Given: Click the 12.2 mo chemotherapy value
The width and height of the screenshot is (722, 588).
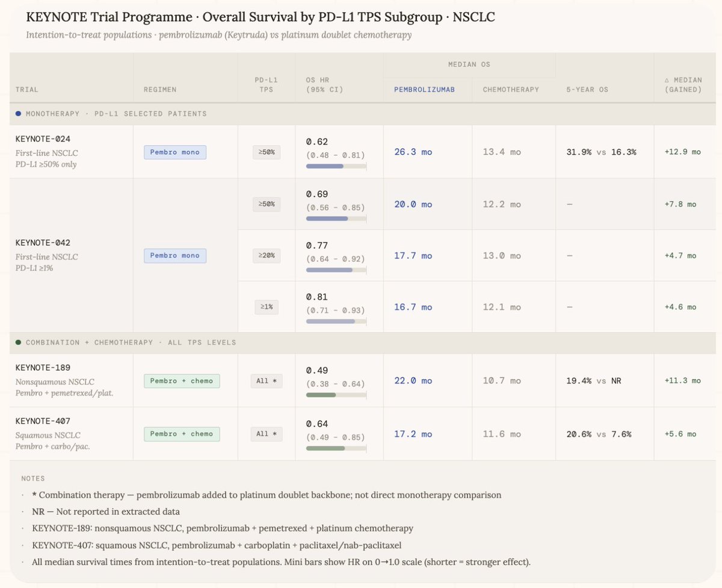Looking at the screenshot, I should coord(502,204).
